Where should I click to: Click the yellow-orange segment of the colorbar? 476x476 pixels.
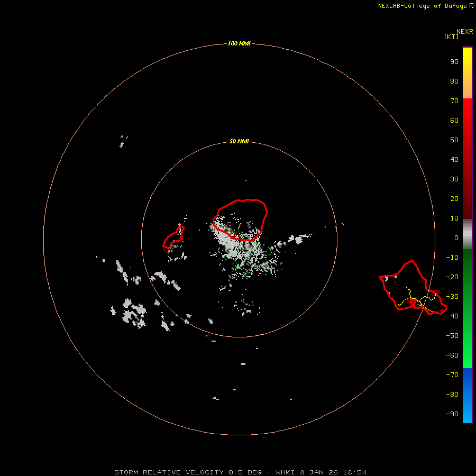coord(467,73)
